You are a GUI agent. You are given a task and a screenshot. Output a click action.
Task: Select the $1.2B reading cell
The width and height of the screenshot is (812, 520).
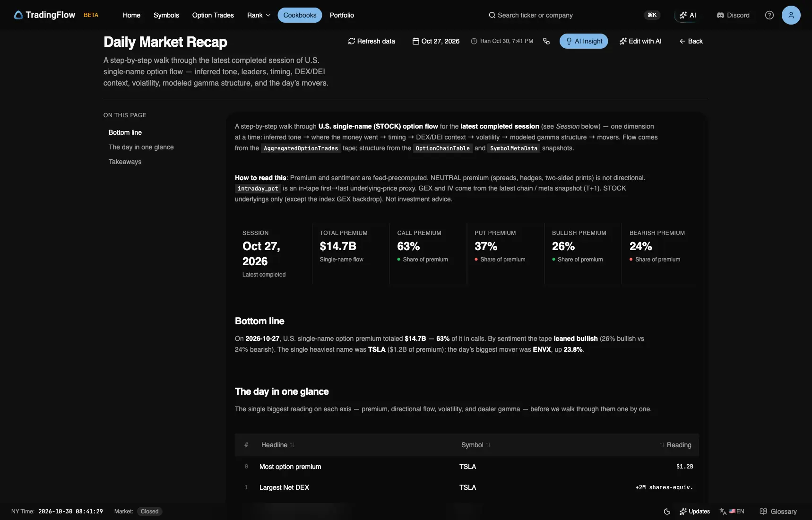click(x=684, y=467)
